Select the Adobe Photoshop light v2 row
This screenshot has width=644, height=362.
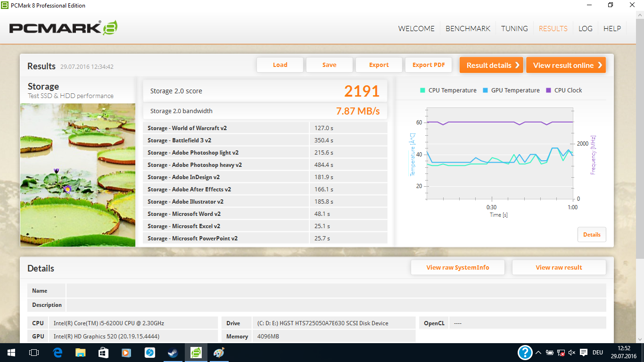tap(265, 153)
